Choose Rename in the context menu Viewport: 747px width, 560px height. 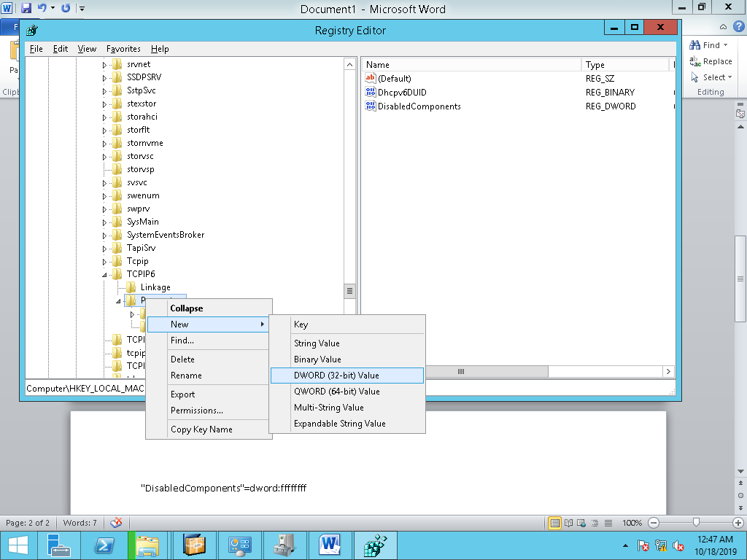(x=209, y=376)
